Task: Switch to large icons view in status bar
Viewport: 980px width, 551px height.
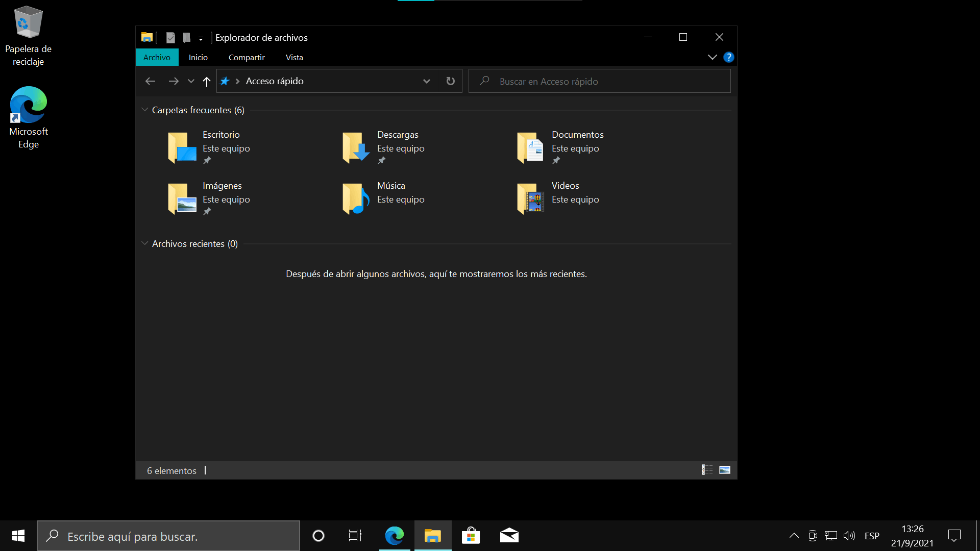Action: [724, 470]
